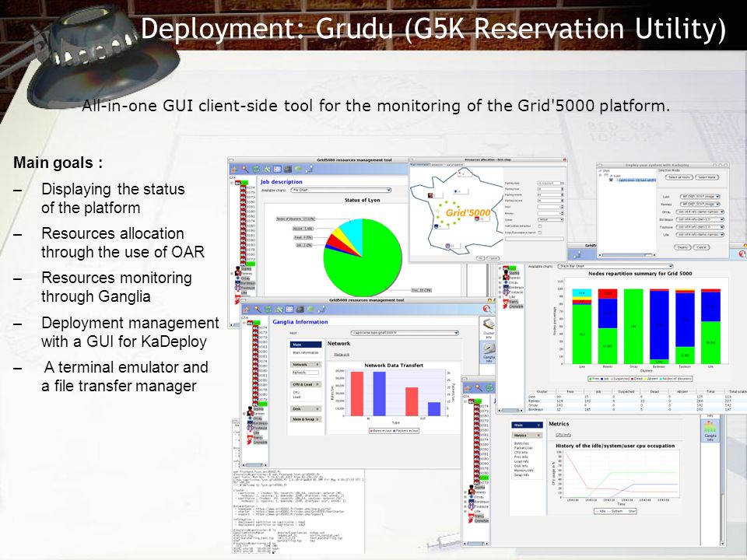Open Lyon image dropdown in Kadeploy dialog
Image resolution: width=747 pixels, height=560 pixels.
(700, 196)
